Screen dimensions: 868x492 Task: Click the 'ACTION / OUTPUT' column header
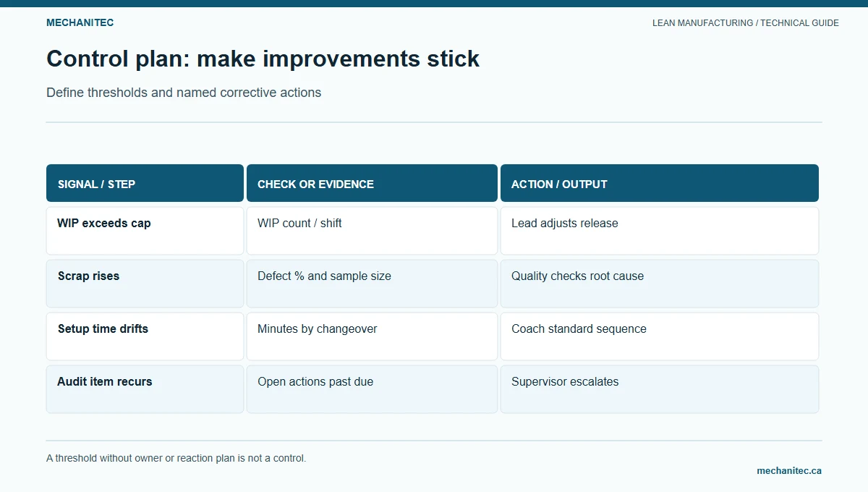[x=660, y=183]
